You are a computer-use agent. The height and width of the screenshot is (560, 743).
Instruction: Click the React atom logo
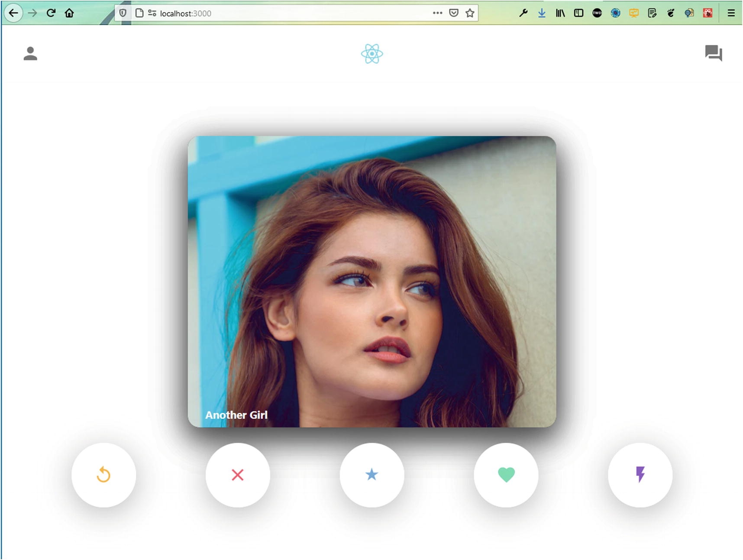click(372, 54)
